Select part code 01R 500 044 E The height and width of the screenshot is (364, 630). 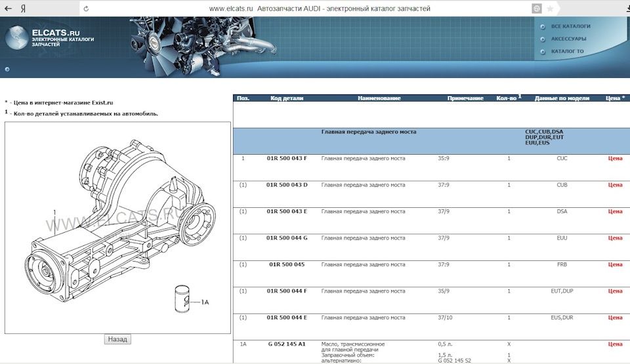click(287, 317)
